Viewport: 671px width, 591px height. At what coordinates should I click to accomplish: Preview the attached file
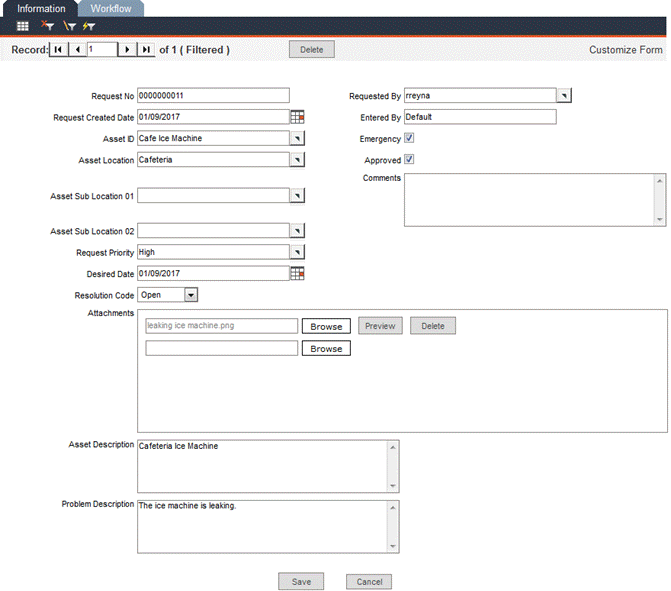pyautogui.click(x=380, y=326)
